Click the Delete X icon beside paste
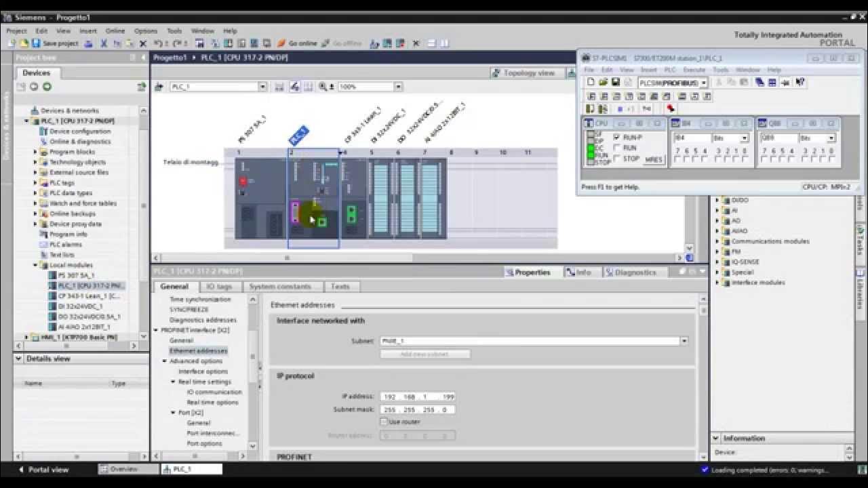This screenshot has height=488, width=868. (143, 43)
